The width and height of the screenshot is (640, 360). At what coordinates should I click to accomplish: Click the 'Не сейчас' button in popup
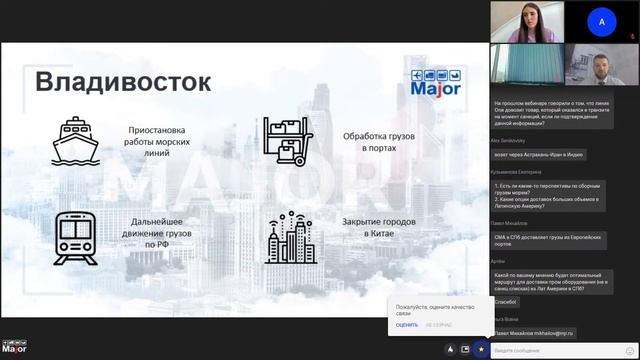click(439, 325)
